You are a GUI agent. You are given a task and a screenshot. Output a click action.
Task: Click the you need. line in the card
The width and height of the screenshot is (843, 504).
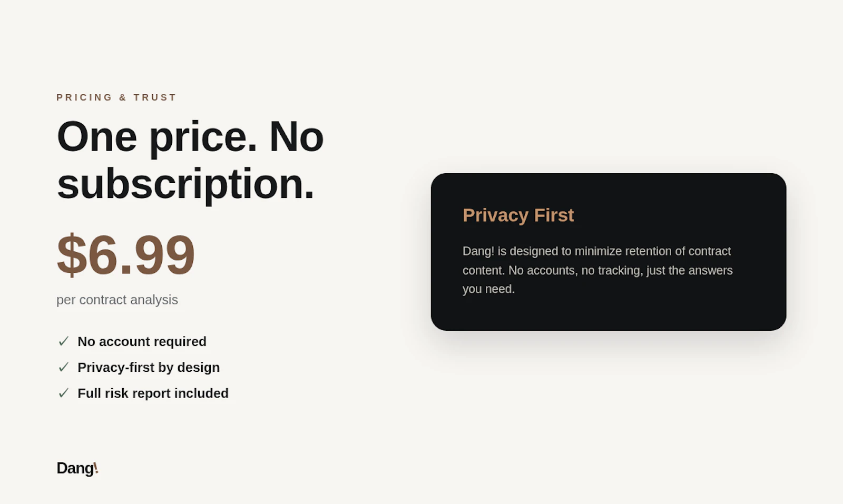click(488, 289)
